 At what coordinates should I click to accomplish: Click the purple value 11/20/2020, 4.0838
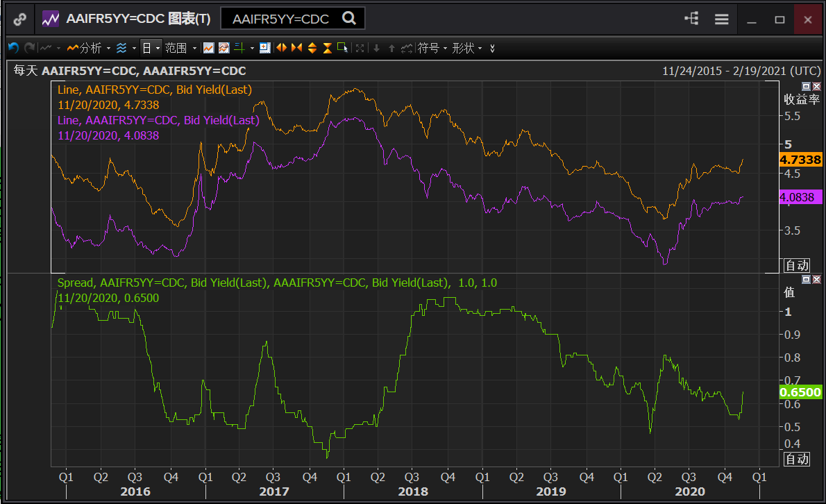[108, 135]
